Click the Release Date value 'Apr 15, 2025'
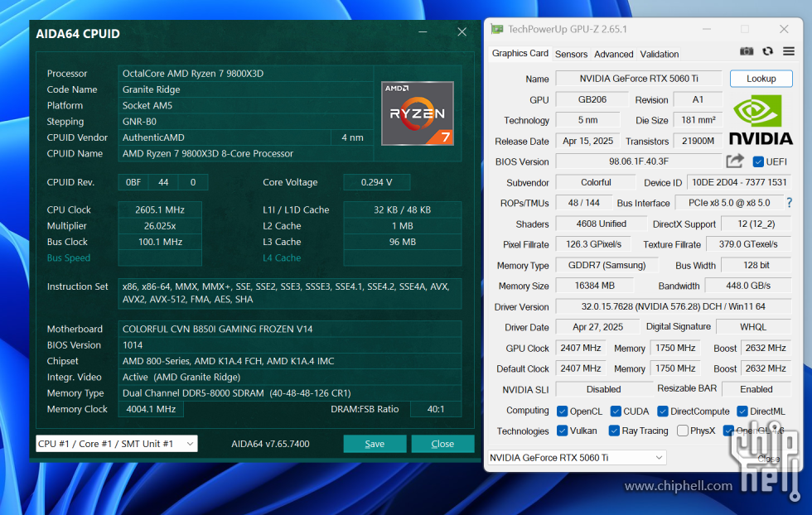Screen dimensions: 812x515 tap(587, 141)
